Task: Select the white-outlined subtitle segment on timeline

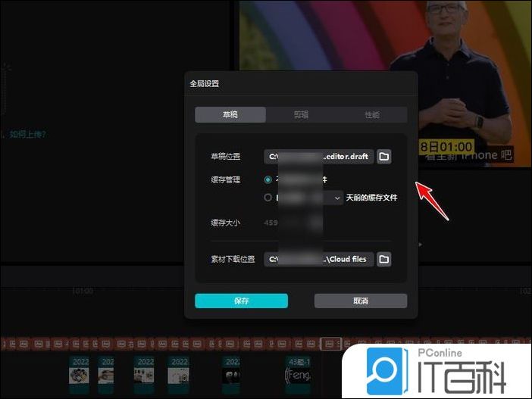Action: (331, 344)
